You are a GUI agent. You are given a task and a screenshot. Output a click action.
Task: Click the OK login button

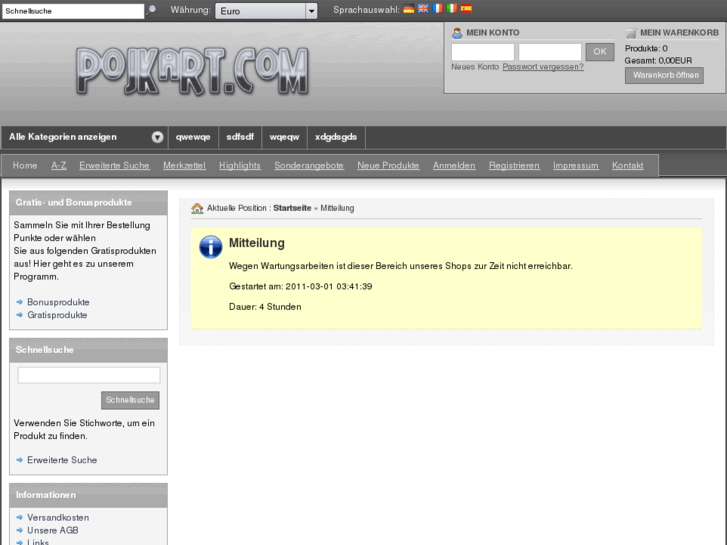599,51
